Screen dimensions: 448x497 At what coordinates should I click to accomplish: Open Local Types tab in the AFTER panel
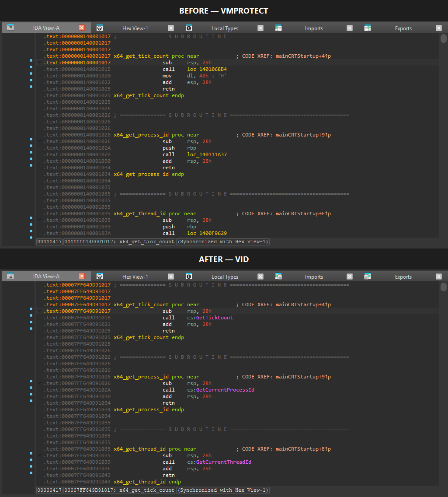[225, 276]
